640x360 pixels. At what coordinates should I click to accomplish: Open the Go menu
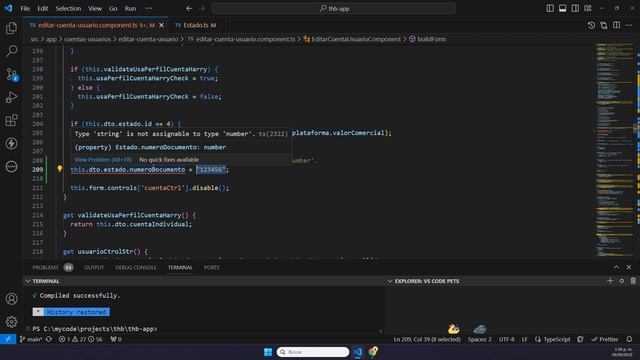coord(113,8)
